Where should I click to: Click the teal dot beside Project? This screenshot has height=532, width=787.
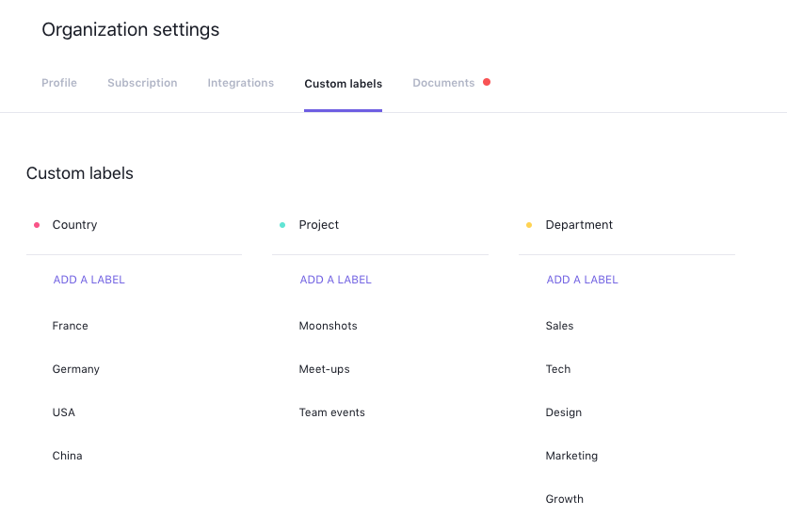[282, 225]
